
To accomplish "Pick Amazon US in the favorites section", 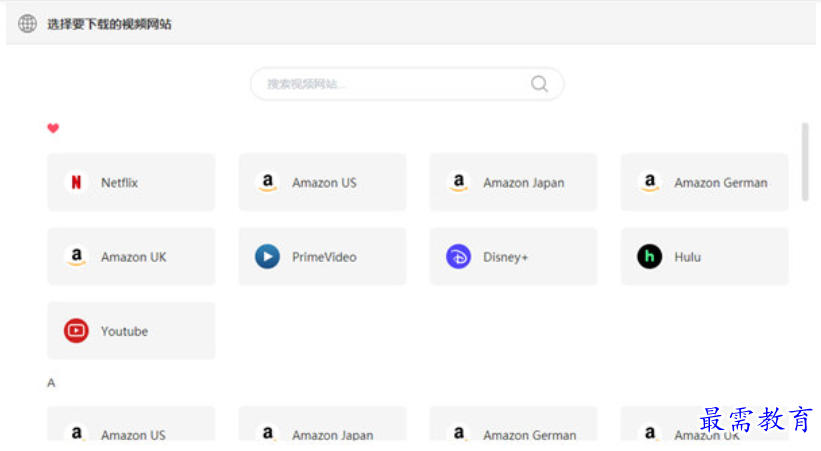I will pyautogui.click(x=322, y=182).
